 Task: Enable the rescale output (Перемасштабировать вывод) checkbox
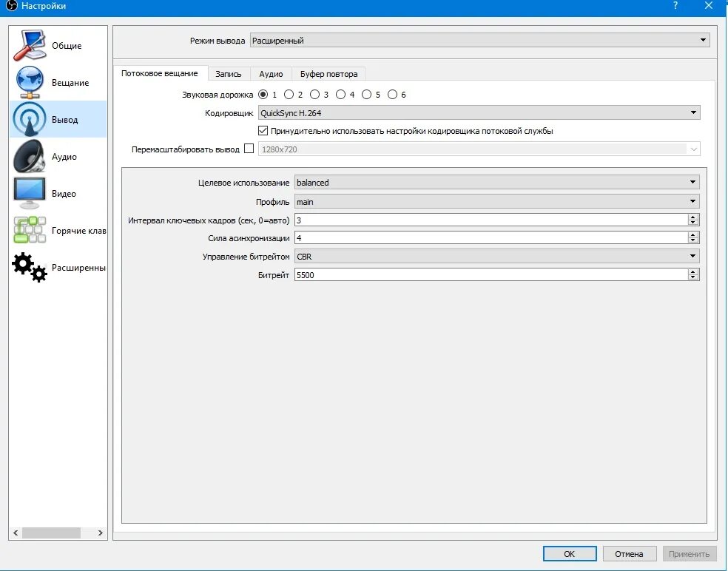pos(249,149)
